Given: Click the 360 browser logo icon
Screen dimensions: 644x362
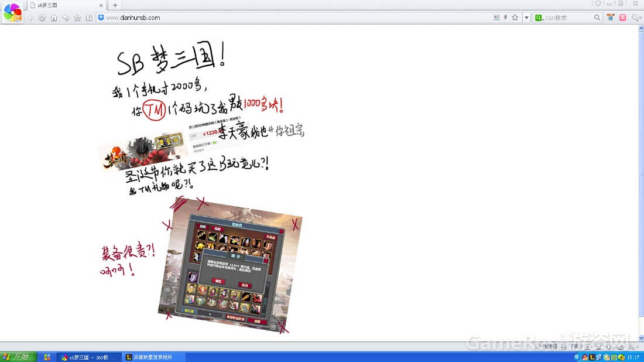Looking at the screenshot, I should 13,12.
